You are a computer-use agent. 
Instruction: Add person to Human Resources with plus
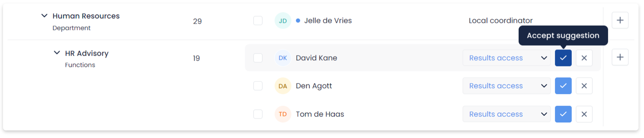pyautogui.click(x=620, y=20)
